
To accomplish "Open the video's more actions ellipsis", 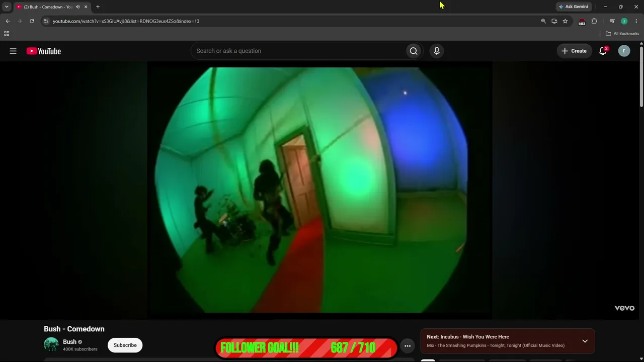I will (408, 346).
